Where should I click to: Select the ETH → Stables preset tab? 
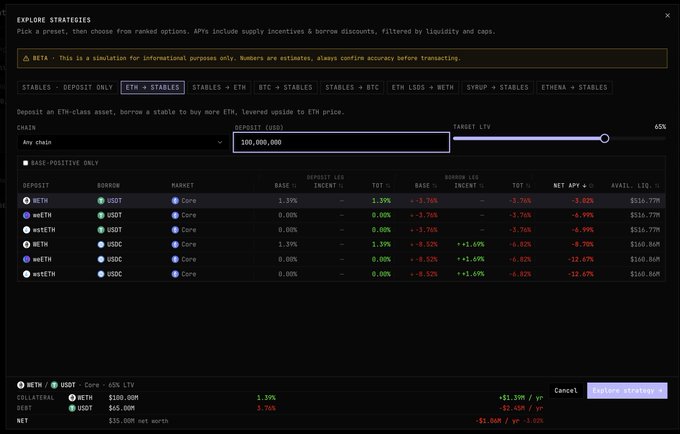[153, 88]
